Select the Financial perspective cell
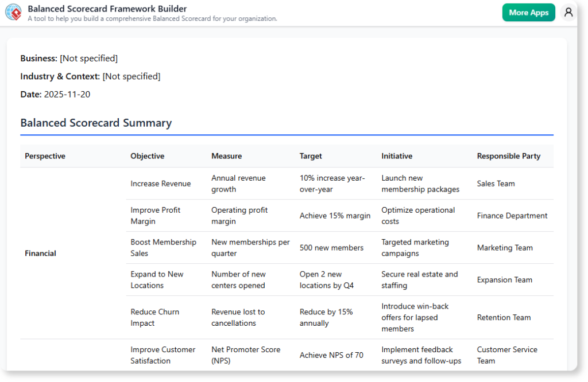 point(40,253)
